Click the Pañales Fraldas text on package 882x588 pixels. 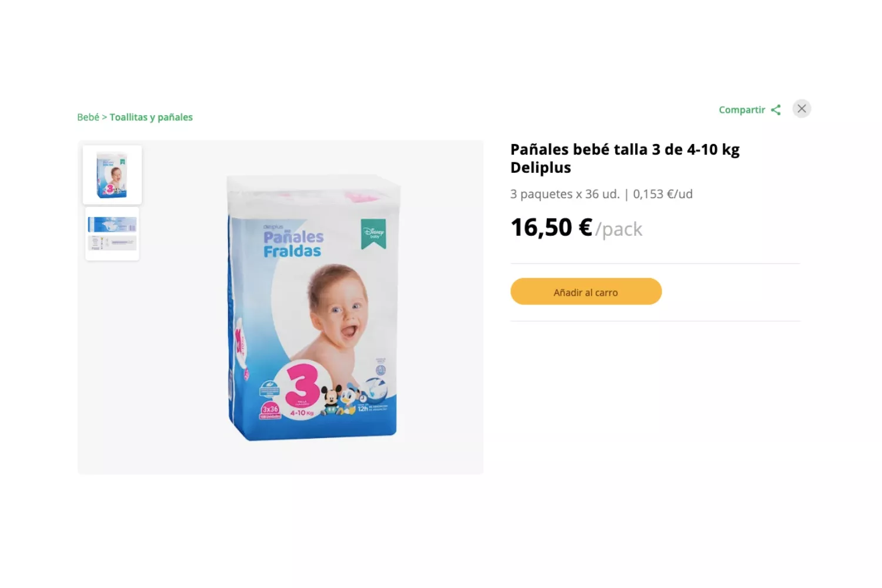[x=293, y=244]
